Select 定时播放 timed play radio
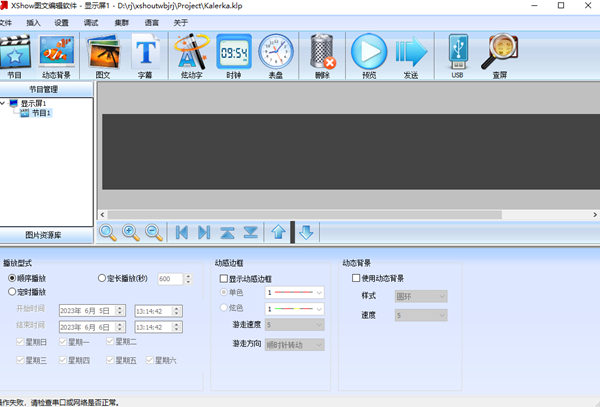Screen dimensions: 600x407 click(12, 292)
